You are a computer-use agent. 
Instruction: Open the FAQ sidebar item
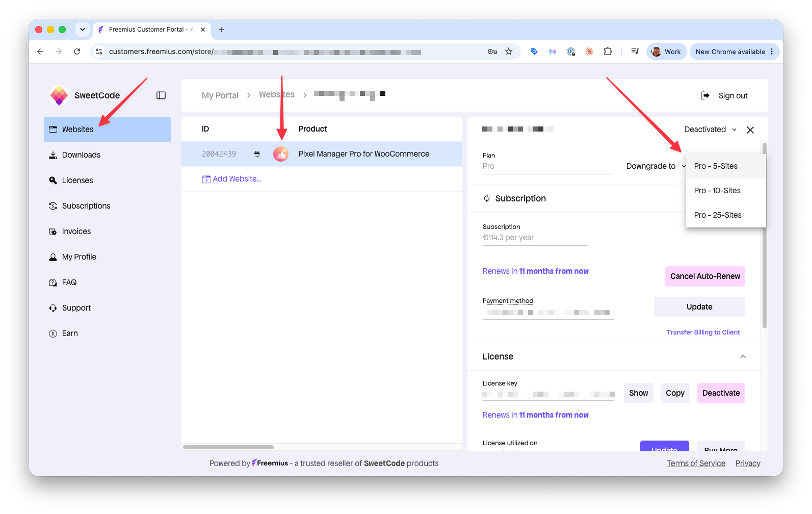[108, 282]
